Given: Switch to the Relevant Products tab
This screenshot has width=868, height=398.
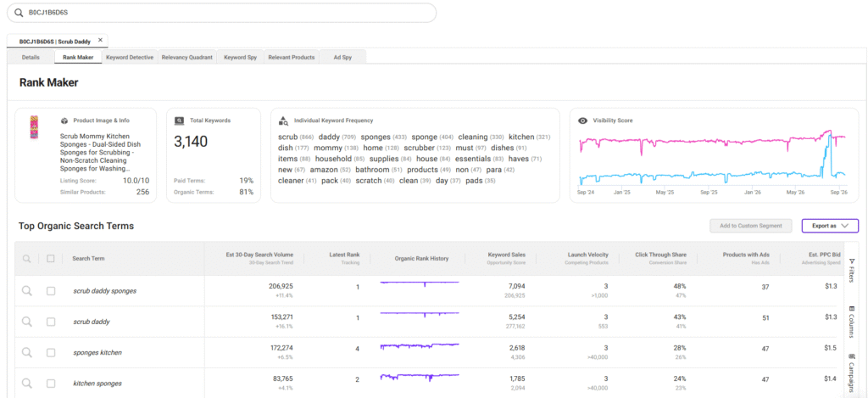Looking at the screenshot, I should click(x=292, y=57).
